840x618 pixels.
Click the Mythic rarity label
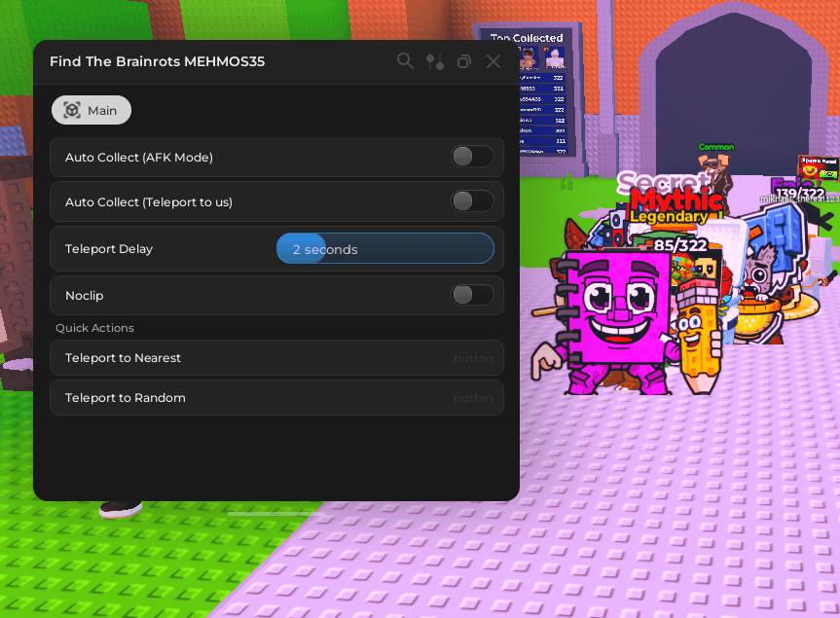click(x=676, y=200)
